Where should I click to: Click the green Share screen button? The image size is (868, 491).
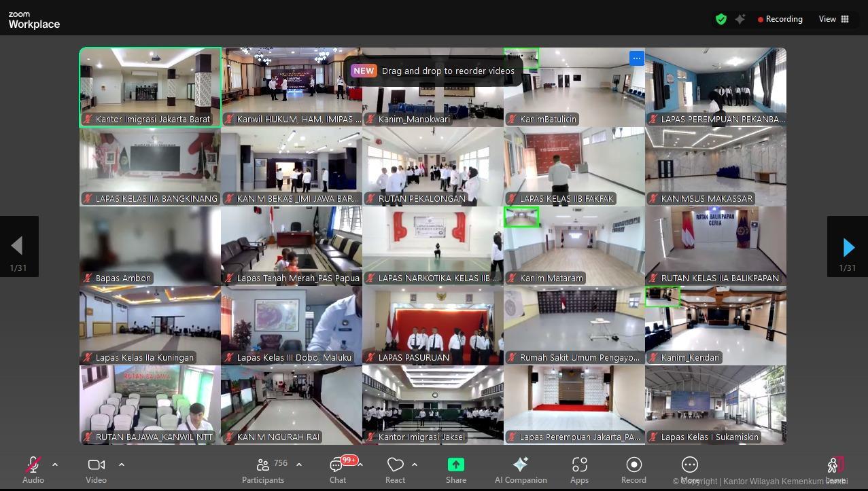click(x=456, y=469)
